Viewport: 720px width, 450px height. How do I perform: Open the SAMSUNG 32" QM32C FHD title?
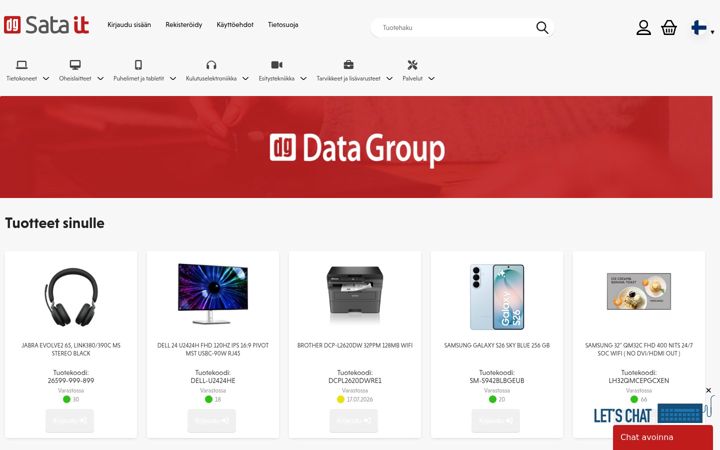coord(639,349)
